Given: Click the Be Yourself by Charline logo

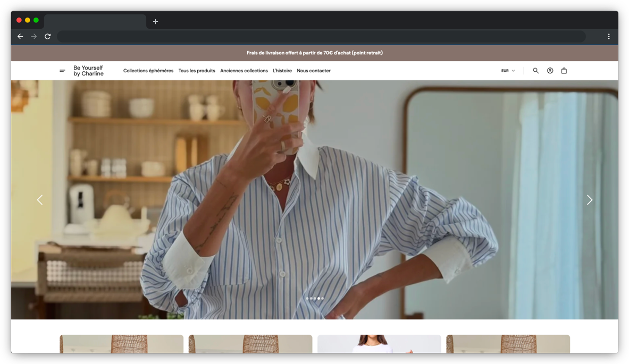Looking at the screenshot, I should point(88,71).
